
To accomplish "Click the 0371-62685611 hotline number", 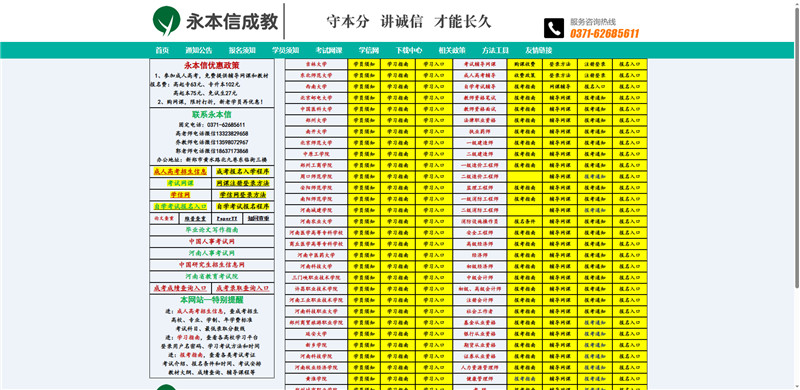I will tap(604, 34).
